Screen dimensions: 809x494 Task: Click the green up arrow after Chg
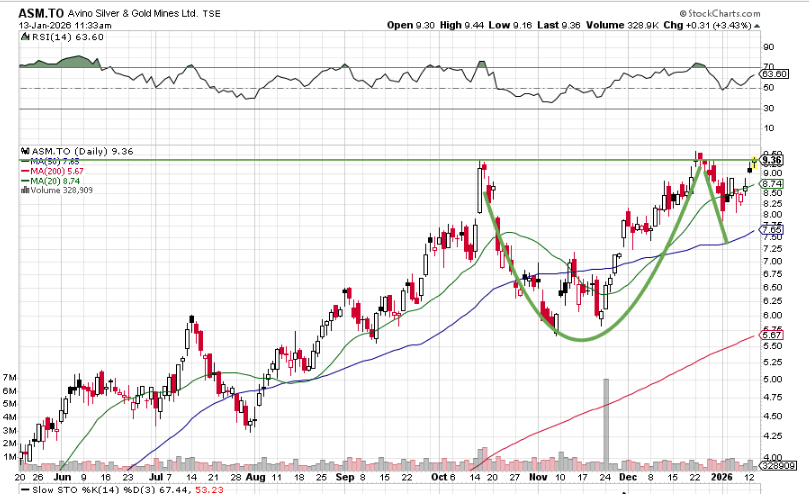[757, 25]
